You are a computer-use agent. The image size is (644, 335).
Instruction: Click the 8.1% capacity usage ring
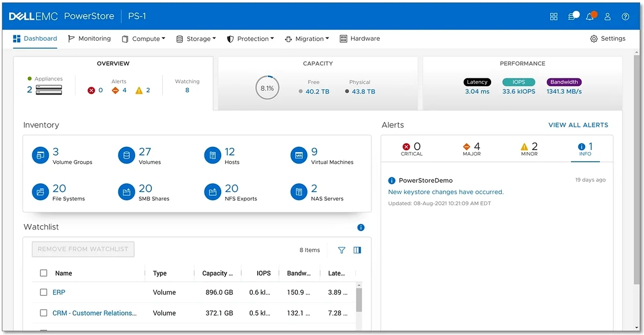267,88
